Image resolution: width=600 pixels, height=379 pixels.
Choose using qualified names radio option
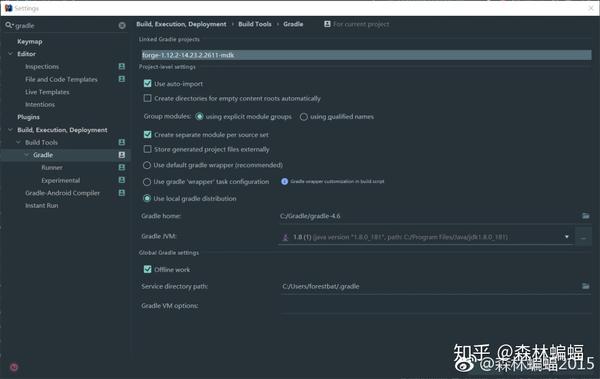303,117
